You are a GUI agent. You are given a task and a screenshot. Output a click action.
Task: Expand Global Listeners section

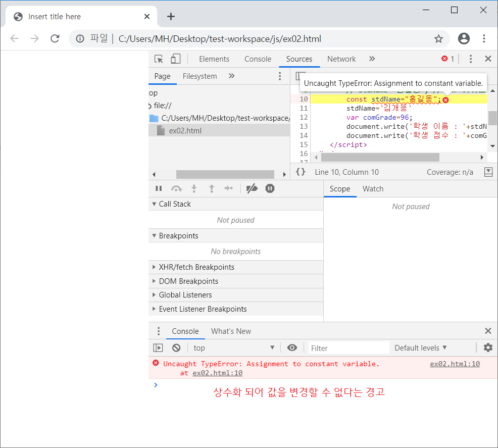click(236, 295)
